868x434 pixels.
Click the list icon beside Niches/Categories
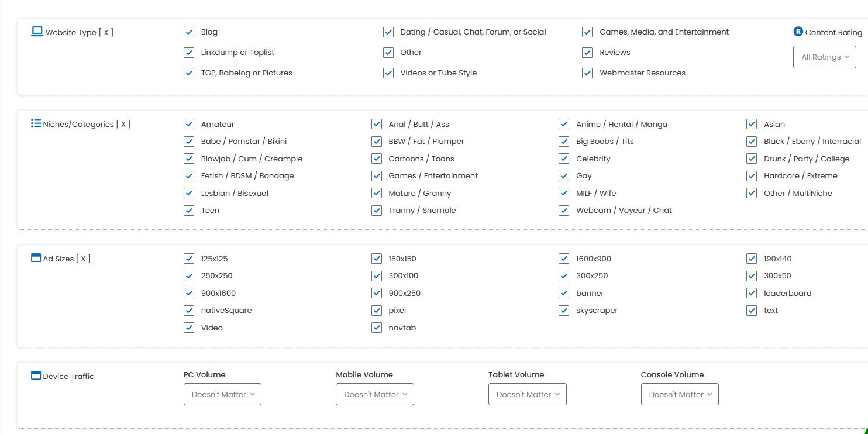36,123
